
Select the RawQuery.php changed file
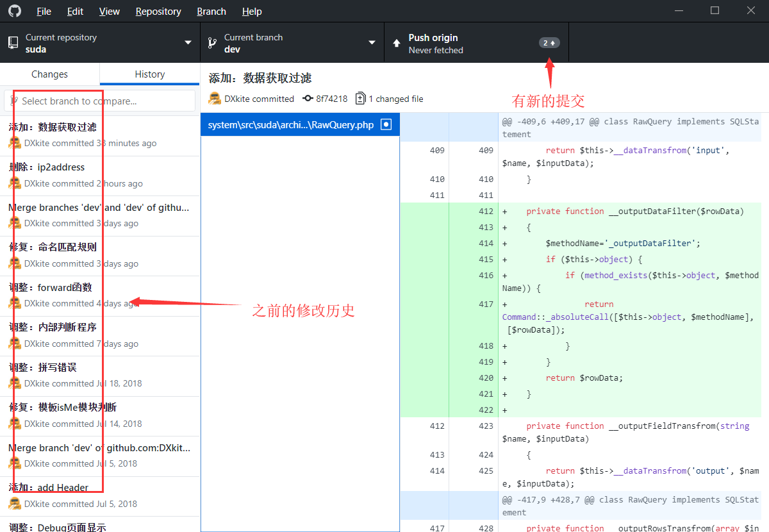tap(291, 125)
